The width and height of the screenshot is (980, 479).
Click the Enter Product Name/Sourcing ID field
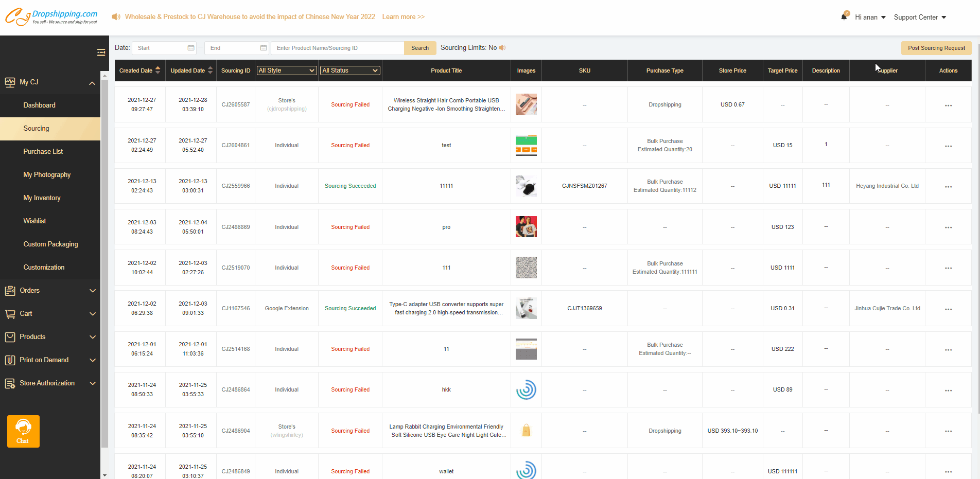337,47
